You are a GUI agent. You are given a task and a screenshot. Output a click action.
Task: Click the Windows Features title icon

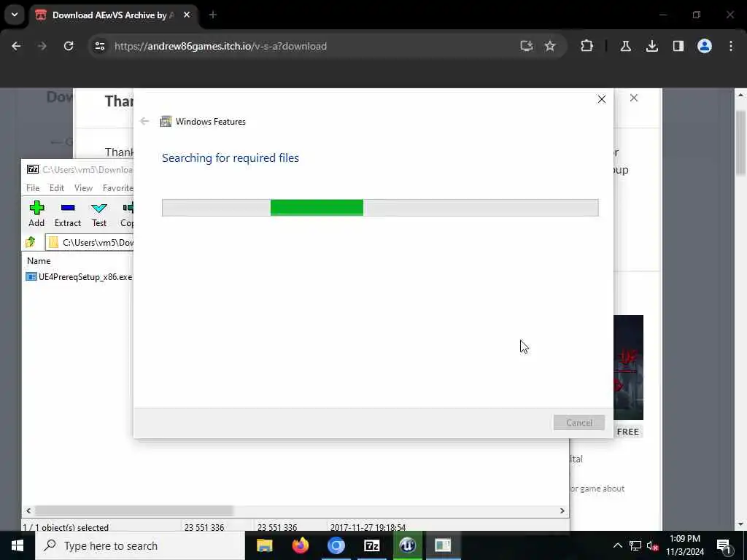click(x=166, y=122)
